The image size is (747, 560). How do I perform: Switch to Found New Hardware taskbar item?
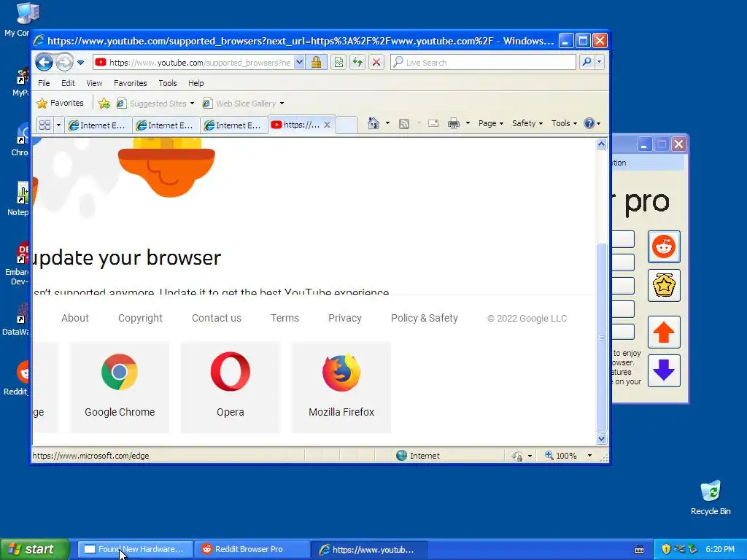(x=135, y=549)
